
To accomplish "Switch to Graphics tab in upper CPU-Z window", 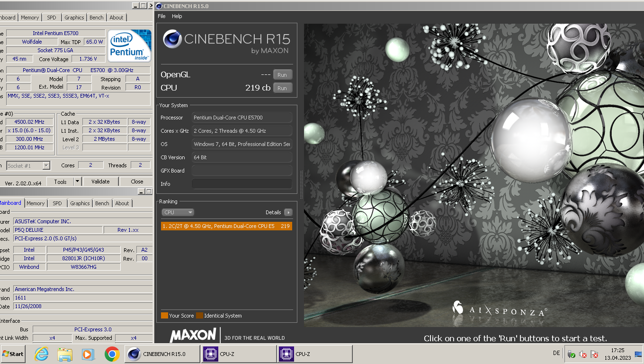I will [74, 18].
